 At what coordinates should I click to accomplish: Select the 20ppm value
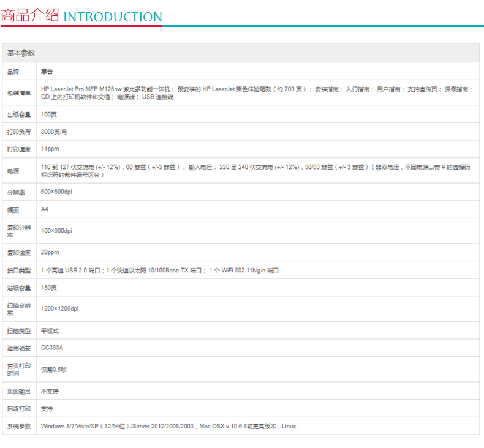pyautogui.click(x=50, y=252)
